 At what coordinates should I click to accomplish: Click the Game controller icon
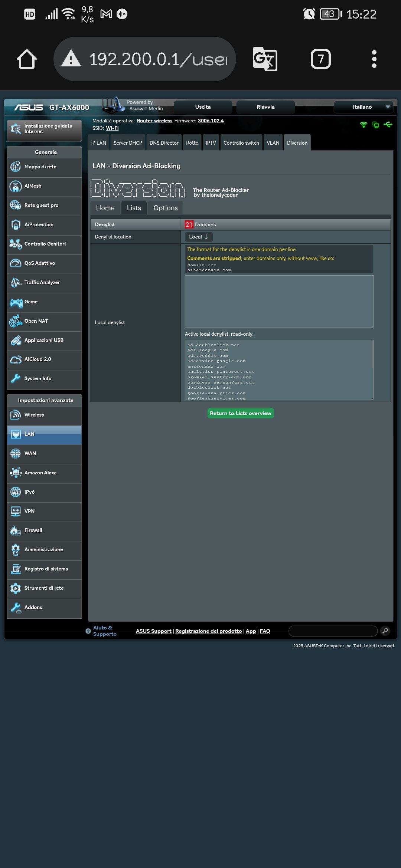click(x=16, y=303)
